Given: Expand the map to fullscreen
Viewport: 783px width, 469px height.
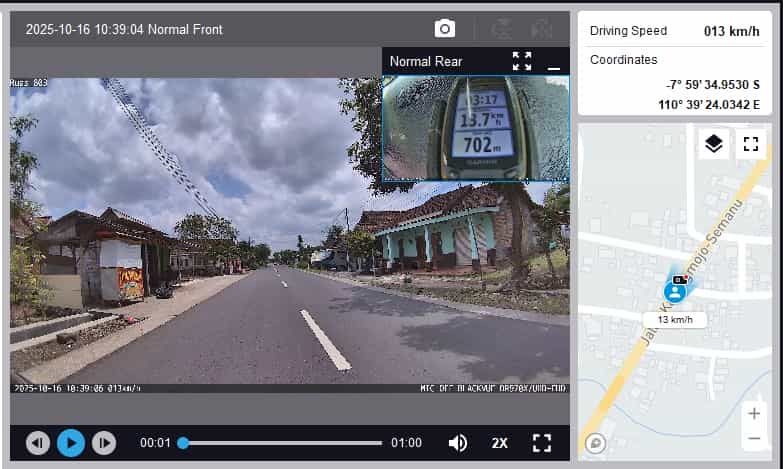Looking at the screenshot, I should coord(751,144).
